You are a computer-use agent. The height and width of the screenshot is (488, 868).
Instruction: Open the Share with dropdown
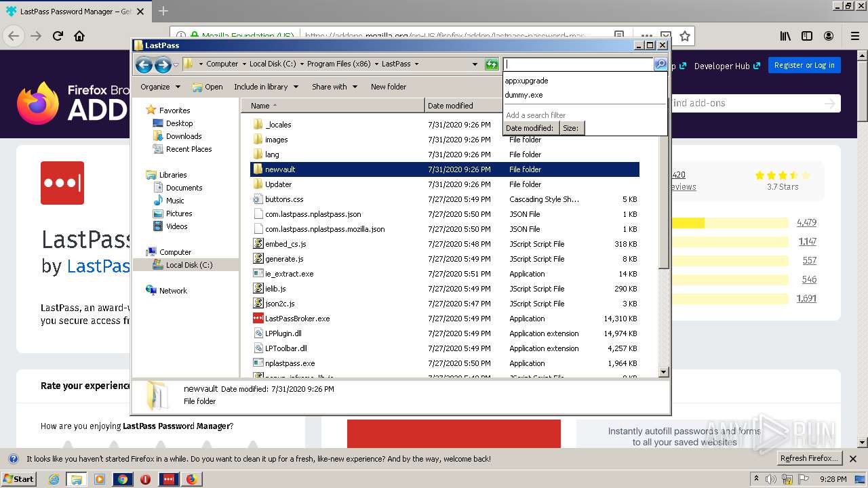point(334,87)
